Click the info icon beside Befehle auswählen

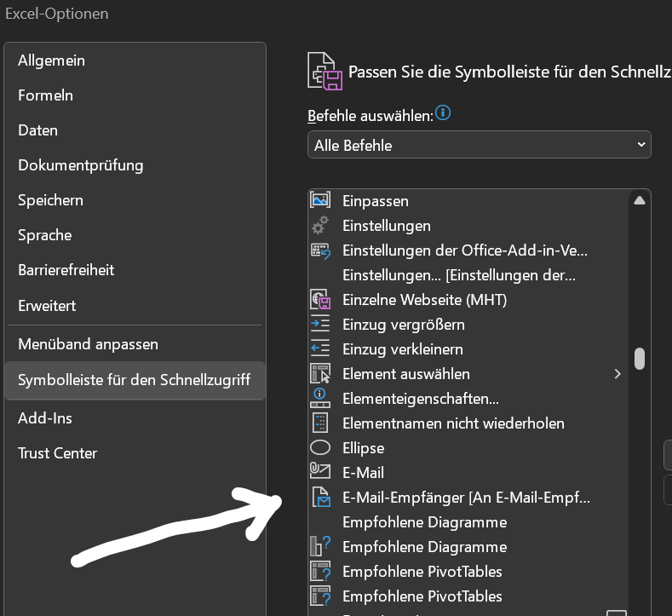coord(443,113)
